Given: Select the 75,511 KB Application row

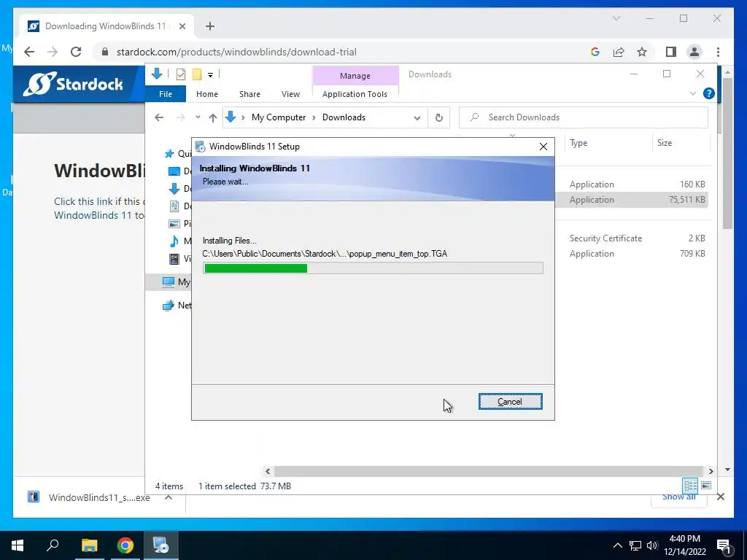Looking at the screenshot, I should pyautogui.click(x=631, y=200).
